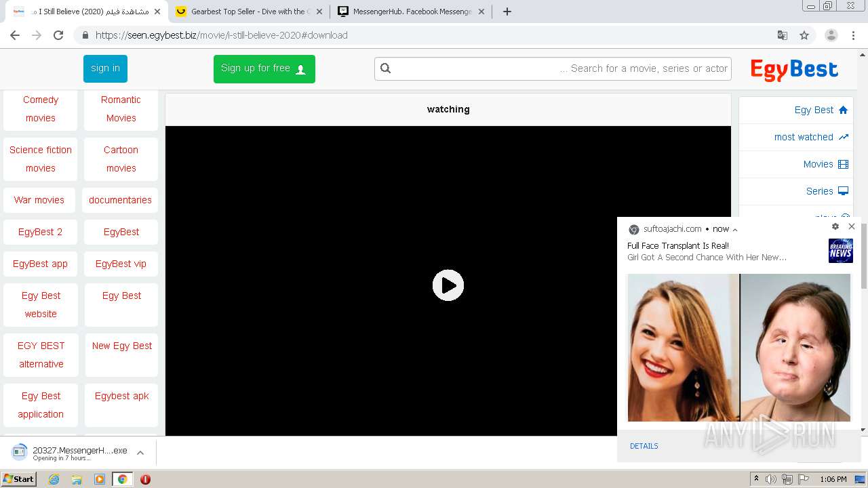This screenshot has height=488, width=868.
Task: Open the Cartoon movies category
Action: (x=121, y=159)
